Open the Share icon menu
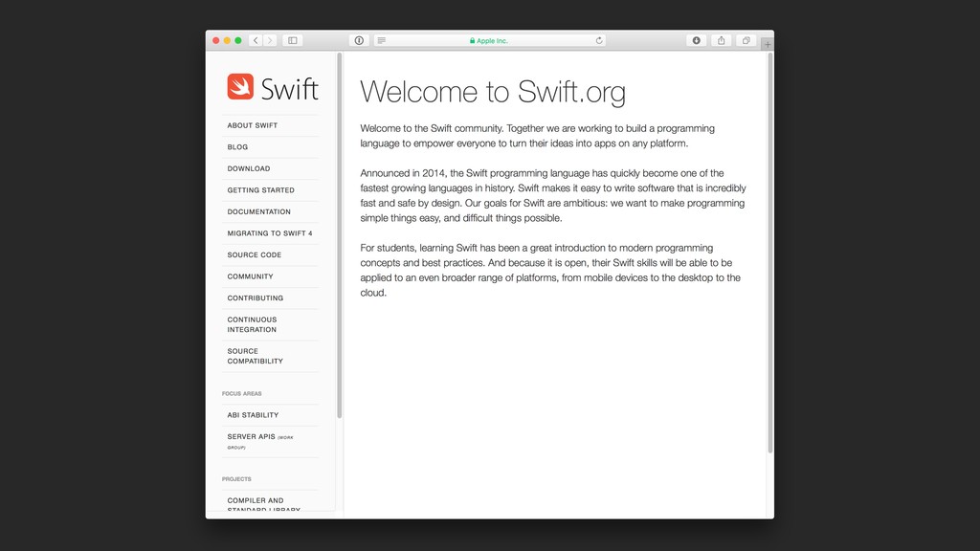Viewport: 980px width, 551px height. coord(722,40)
